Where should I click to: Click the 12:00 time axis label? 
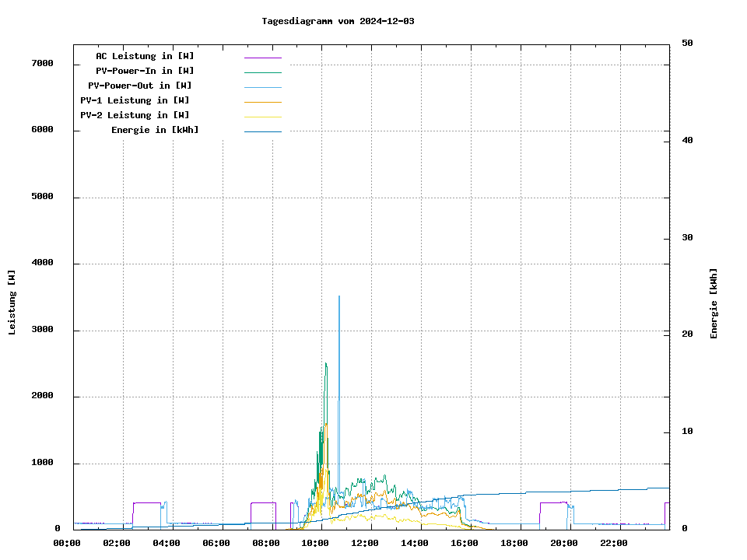click(365, 543)
